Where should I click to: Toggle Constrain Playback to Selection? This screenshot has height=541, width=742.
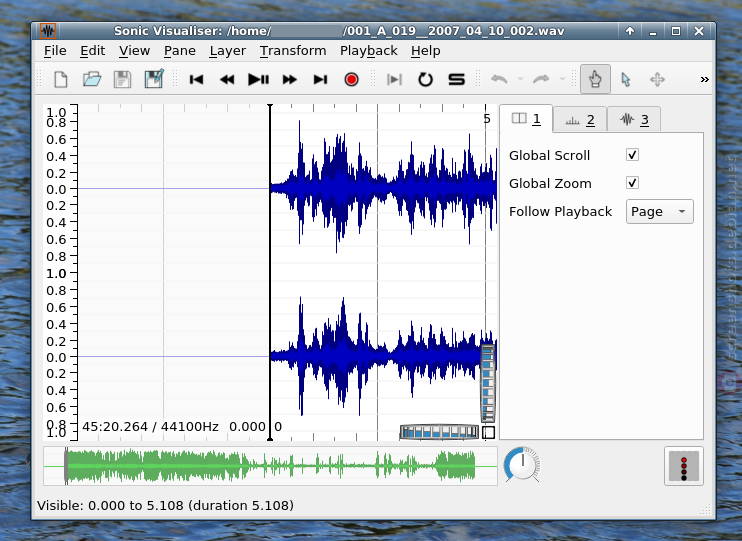(x=394, y=80)
